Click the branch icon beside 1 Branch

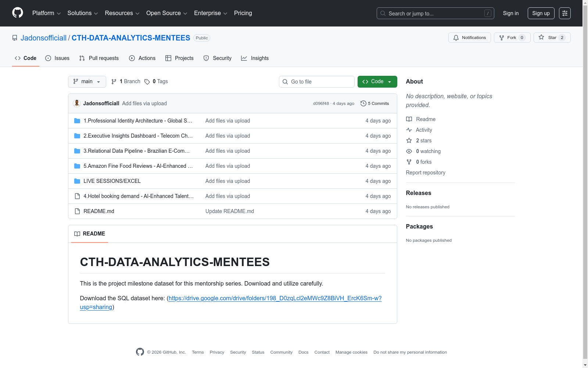[x=114, y=82]
